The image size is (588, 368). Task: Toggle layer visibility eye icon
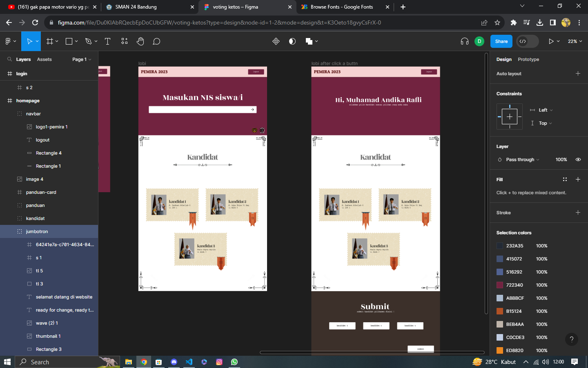(x=578, y=159)
